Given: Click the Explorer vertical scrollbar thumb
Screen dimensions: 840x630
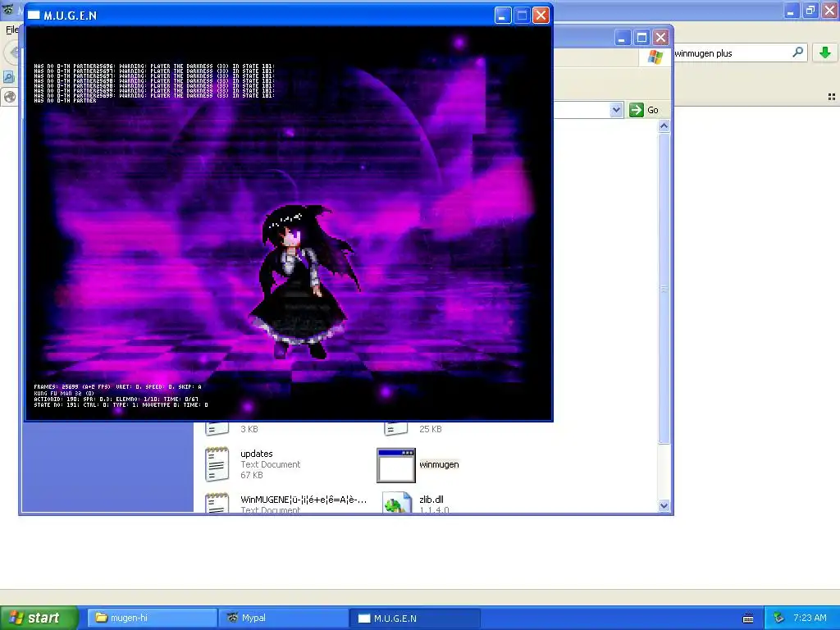Looking at the screenshot, I should click(664, 288).
